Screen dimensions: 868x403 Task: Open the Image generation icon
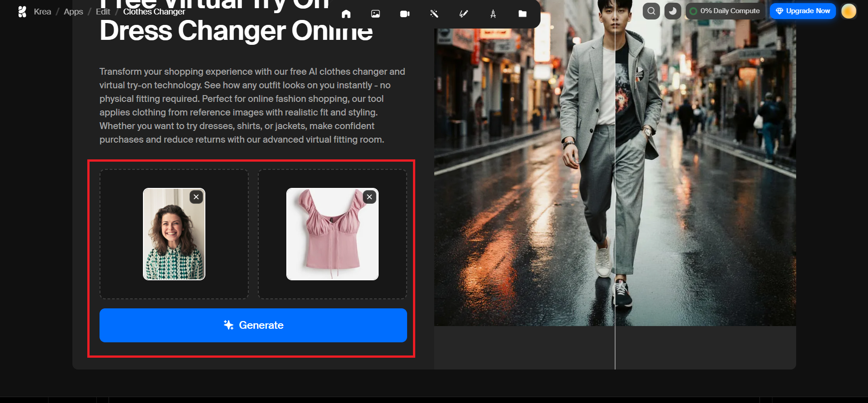pyautogui.click(x=375, y=14)
